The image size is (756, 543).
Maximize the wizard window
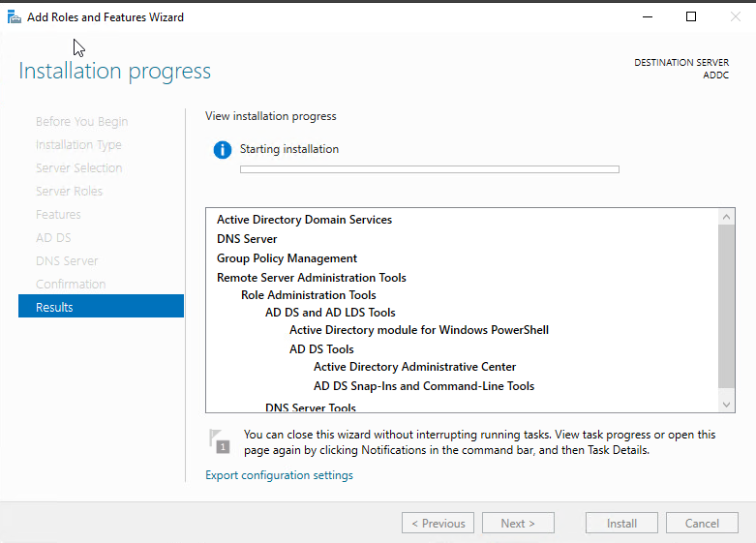[691, 16]
